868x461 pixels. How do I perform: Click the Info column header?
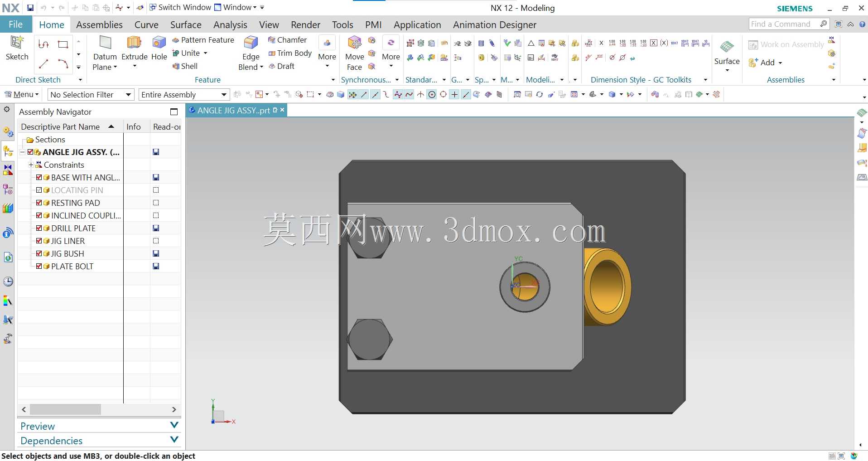pos(136,126)
